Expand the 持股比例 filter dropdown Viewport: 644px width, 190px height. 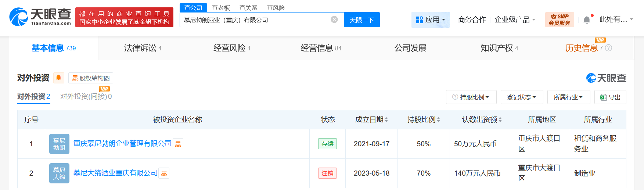click(x=471, y=97)
